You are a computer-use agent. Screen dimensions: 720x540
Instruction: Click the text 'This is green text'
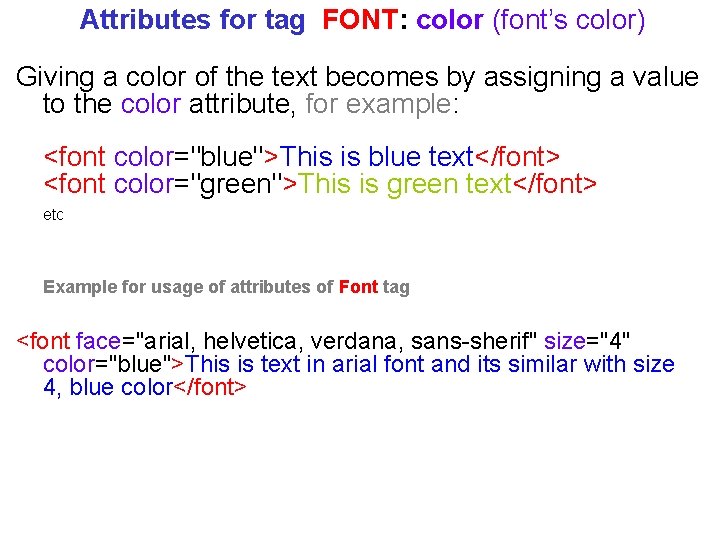tap(405, 185)
